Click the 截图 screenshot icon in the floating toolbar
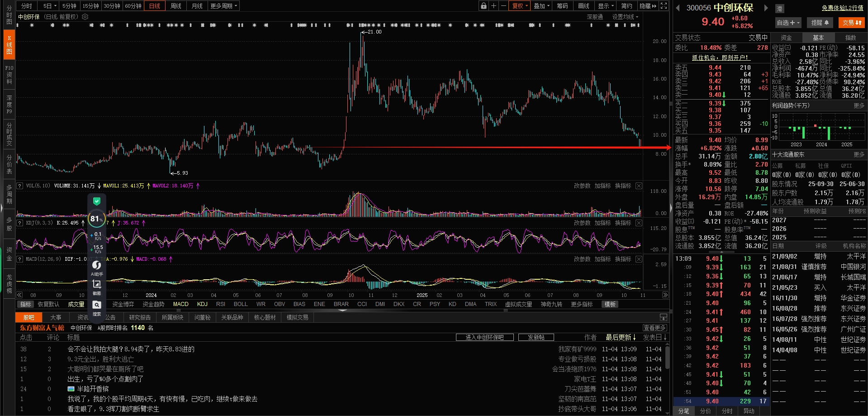 click(97, 287)
